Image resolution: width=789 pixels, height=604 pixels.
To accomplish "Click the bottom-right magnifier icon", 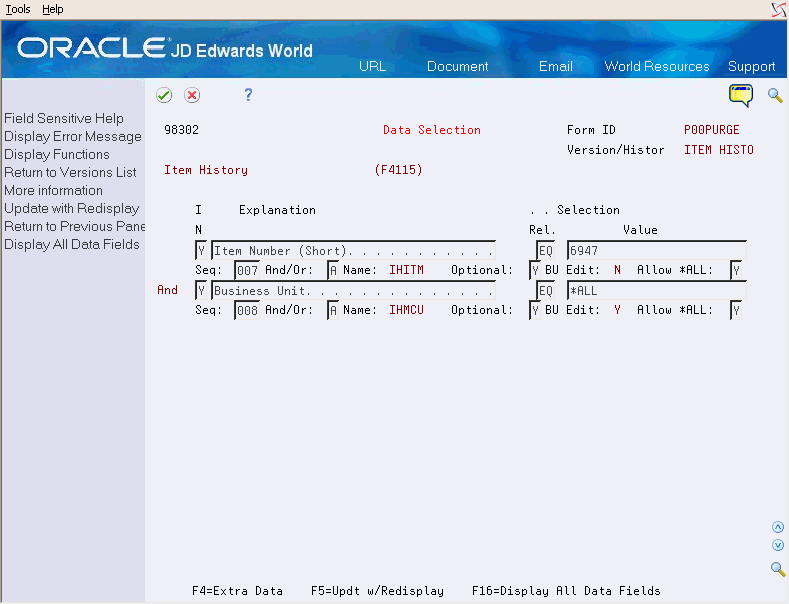I will tap(778, 569).
